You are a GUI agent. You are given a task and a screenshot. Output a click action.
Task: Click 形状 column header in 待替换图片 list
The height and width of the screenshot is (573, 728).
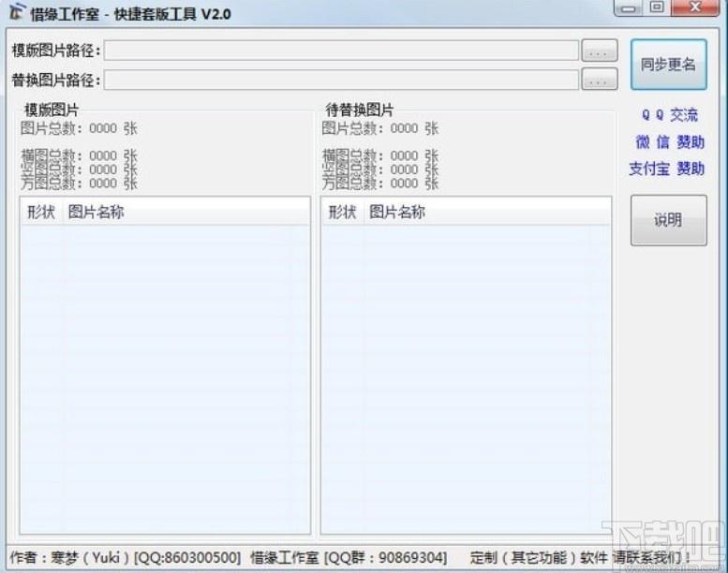tap(342, 213)
